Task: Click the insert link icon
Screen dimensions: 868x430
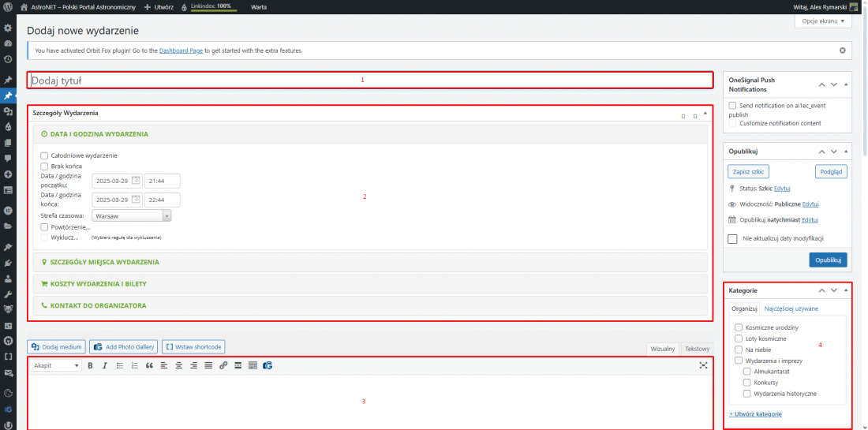Action: click(x=223, y=365)
